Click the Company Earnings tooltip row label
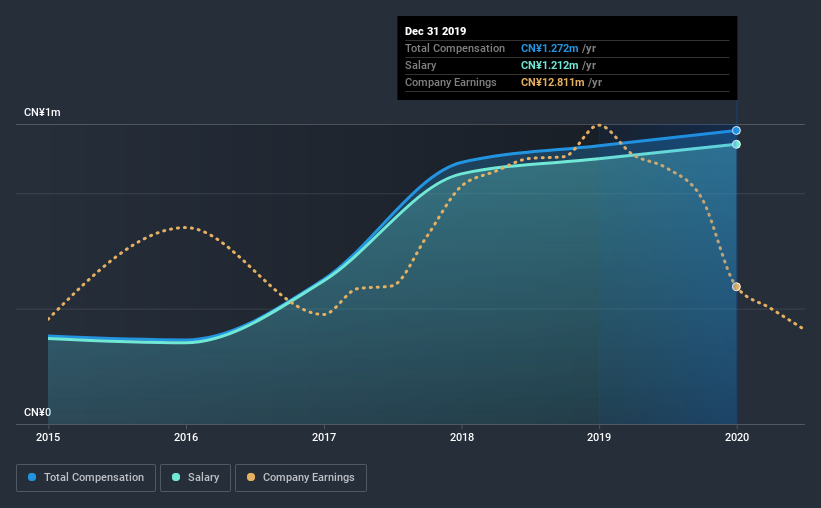821x508 pixels. 451,83
